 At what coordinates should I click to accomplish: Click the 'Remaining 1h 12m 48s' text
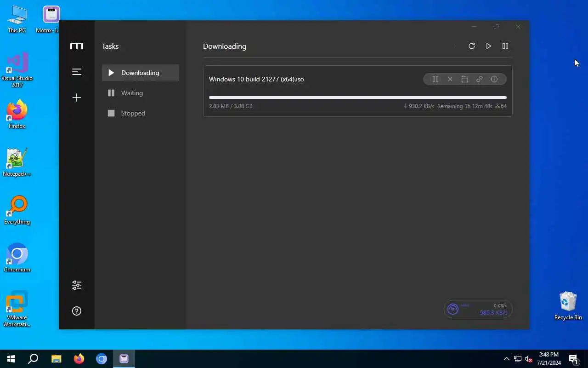[x=465, y=106]
